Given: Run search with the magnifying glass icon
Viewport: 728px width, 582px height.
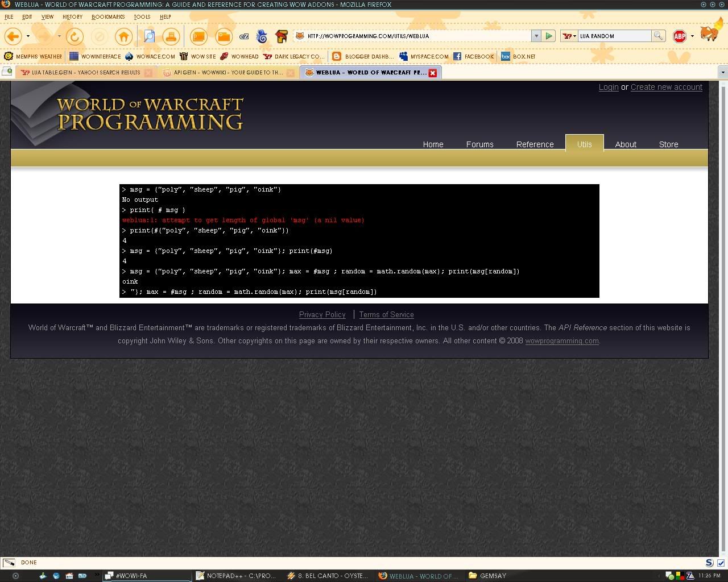Looking at the screenshot, I should [x=658, y=36].
